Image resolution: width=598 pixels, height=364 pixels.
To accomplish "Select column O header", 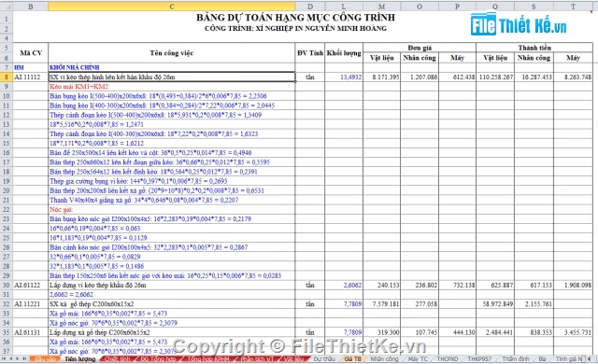I will [x=420, y=7].
